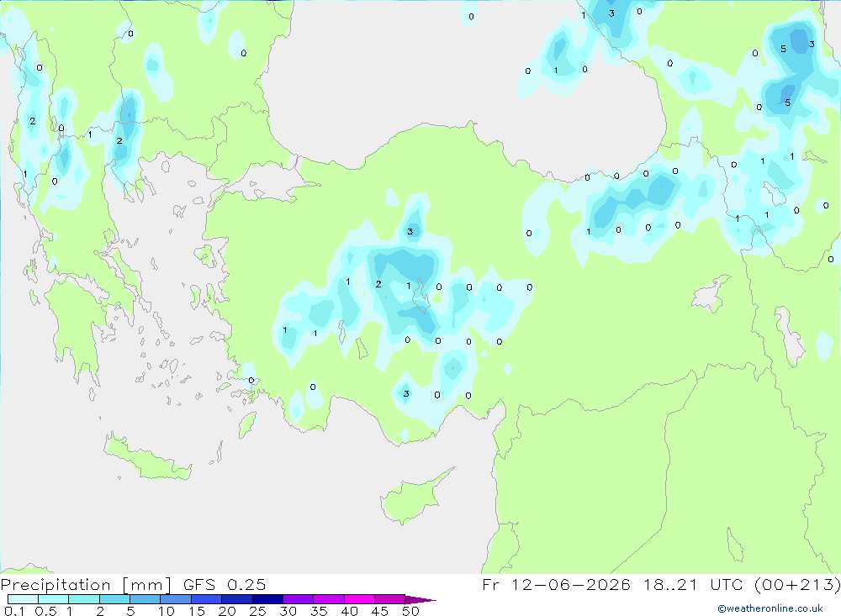
Task: Click the purple swatch between 30 and 35
Action: click(299, 599)
